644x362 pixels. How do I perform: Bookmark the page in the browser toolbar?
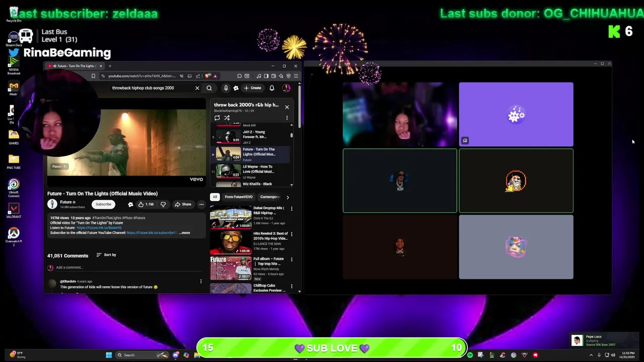[x=93, y=76]
